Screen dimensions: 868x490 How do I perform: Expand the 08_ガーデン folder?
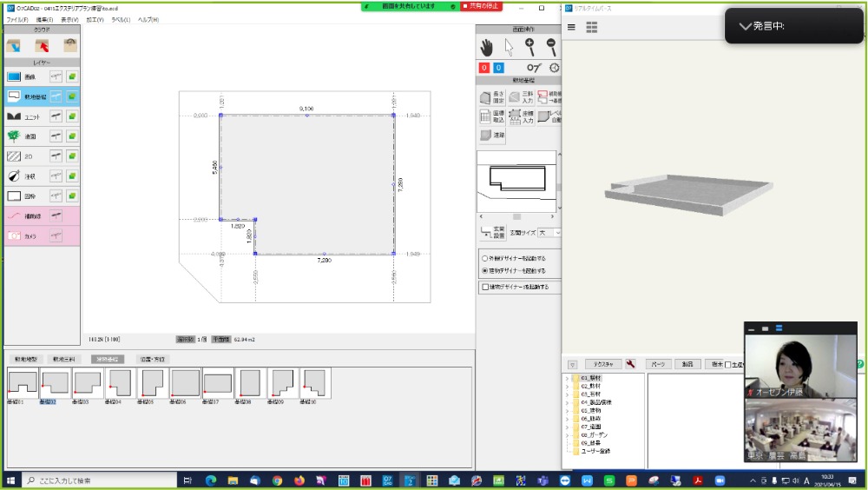click(568, 434)
